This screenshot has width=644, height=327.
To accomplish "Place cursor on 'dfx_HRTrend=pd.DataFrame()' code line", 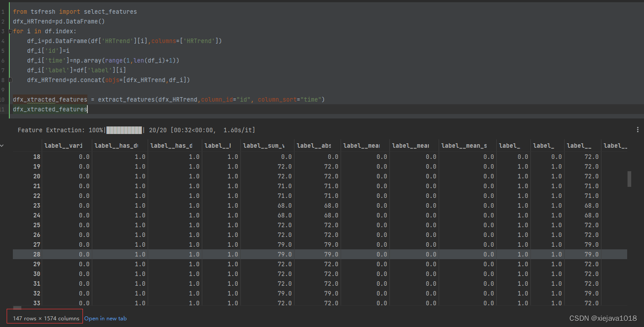I will (59, 21).
